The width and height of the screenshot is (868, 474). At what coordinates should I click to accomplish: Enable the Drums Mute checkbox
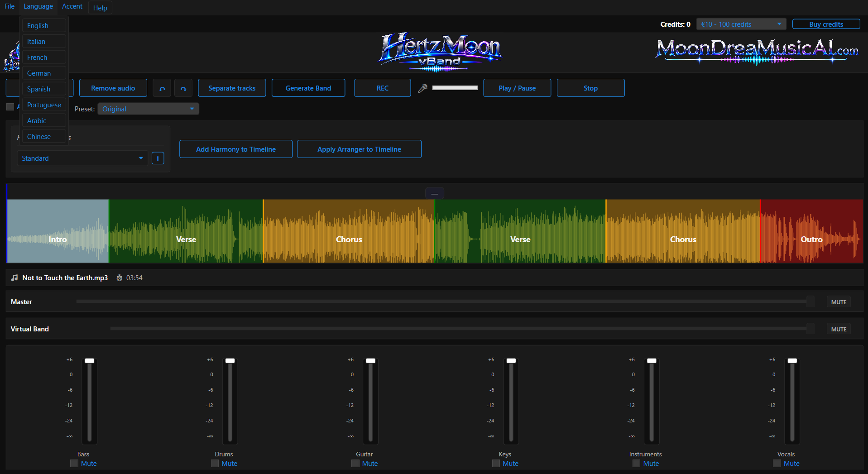point(215,464)
